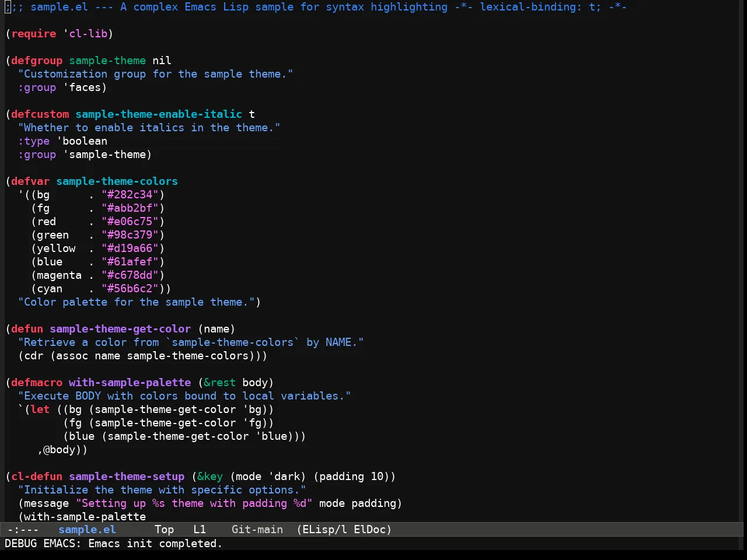Click the ,@body splice expression
Image resolution: width=747 pixels, height=560 pixels.
coord(60,450)
